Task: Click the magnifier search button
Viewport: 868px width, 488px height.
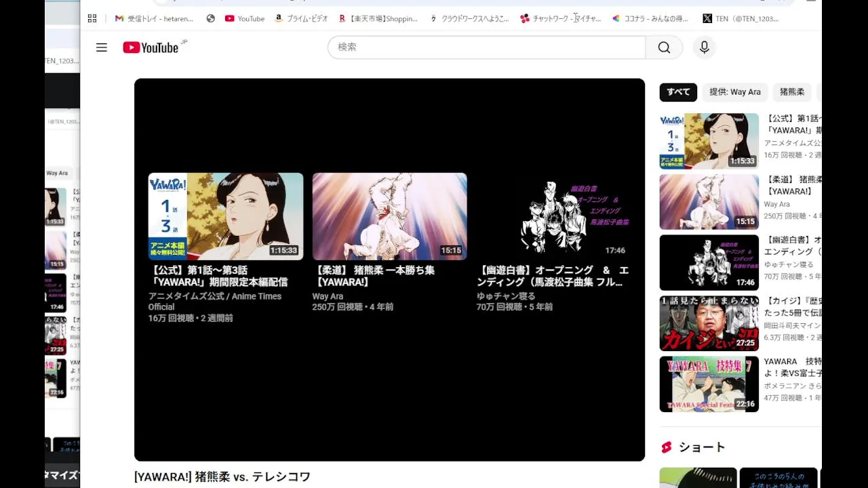Action: coord(664,47)
